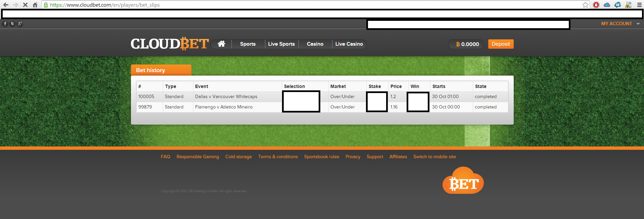Click the Twitter social icon
Image resolution: width=644 pixels, height=219 pixels.
(12, 24)
